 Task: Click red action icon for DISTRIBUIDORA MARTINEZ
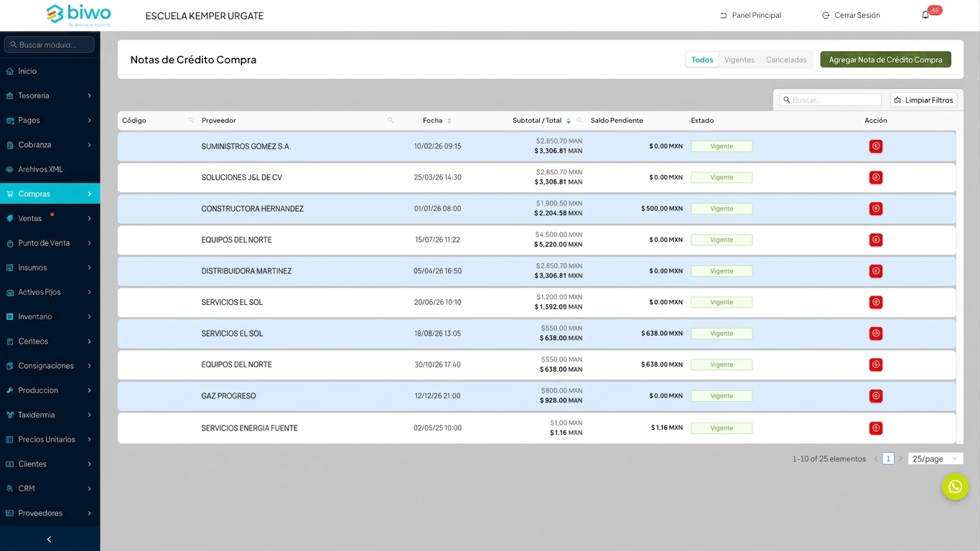click(x=875, y=271)
